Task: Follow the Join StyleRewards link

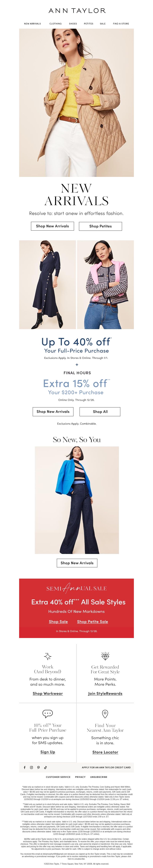Action: pos(105,693)
